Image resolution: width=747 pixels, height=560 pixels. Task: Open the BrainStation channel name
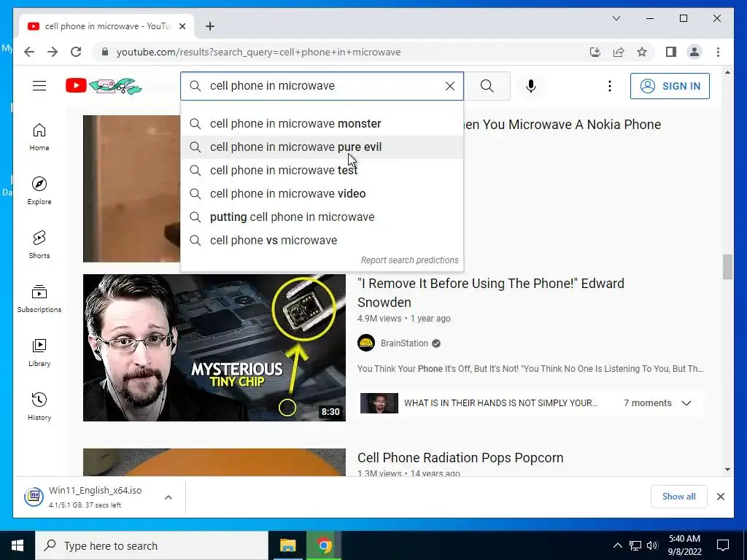(x=404, y=343)
